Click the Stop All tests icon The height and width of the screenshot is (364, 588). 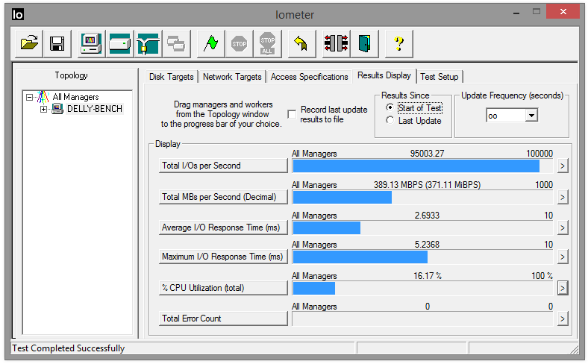pyautogui.click(x=267, y=43)
